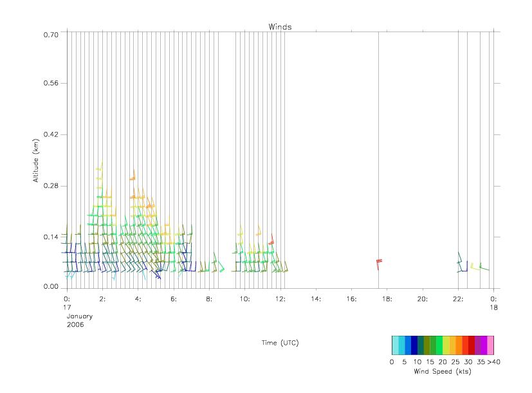Viewport: 532px width, 393px height.
Task: Click the red wind barb near 11:30
Action: pyautogui.click(x=271, y=239)
